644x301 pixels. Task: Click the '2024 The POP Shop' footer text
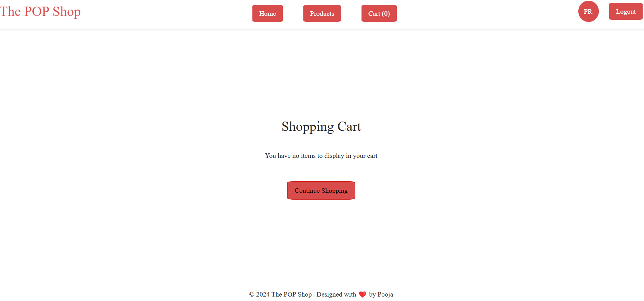pos(284,294)
